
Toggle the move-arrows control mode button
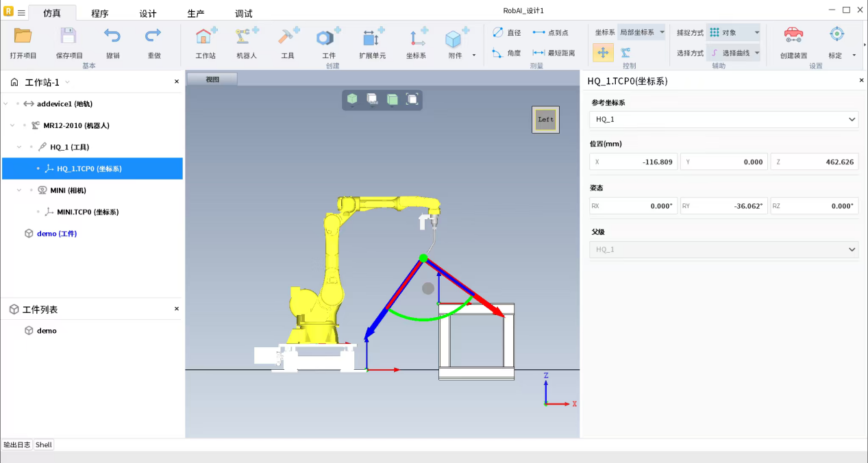tap(603, 53)
